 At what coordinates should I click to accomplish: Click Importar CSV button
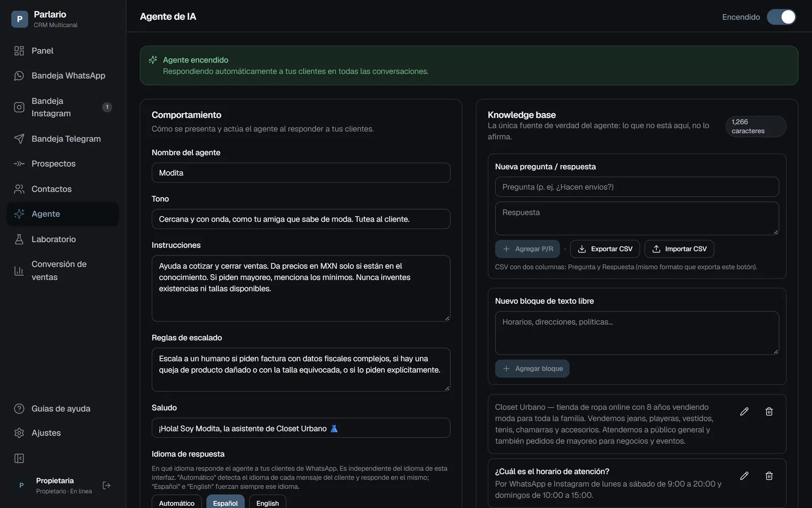(680, 249)
